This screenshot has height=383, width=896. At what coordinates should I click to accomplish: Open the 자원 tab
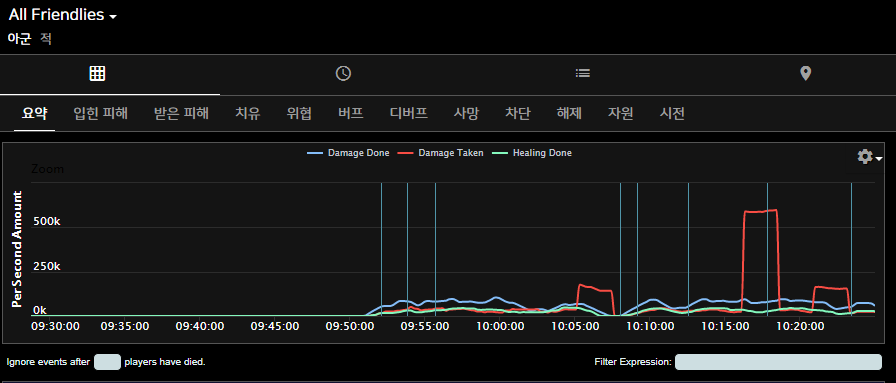coord(620,113)
